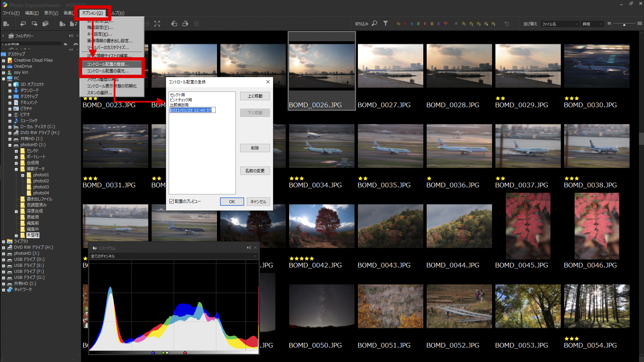The image size is (644, 362).
Task: Open the オプション(O) menu
Action: (x=93, y=13)
